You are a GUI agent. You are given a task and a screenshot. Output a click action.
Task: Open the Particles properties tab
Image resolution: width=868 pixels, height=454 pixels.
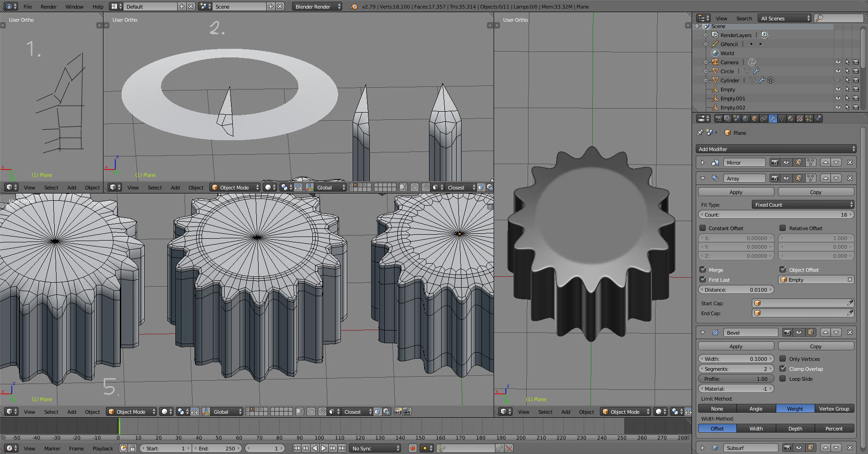point(809,118)
